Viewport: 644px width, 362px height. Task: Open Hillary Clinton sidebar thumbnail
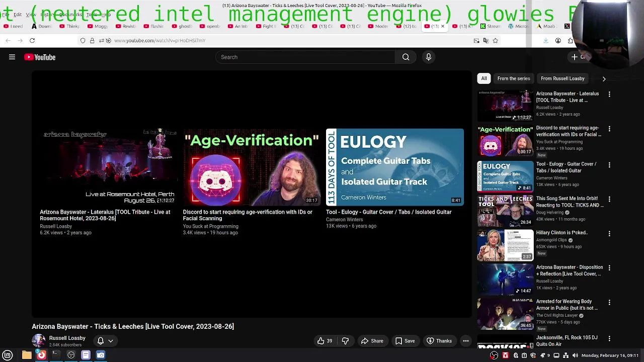coord(505,245)
